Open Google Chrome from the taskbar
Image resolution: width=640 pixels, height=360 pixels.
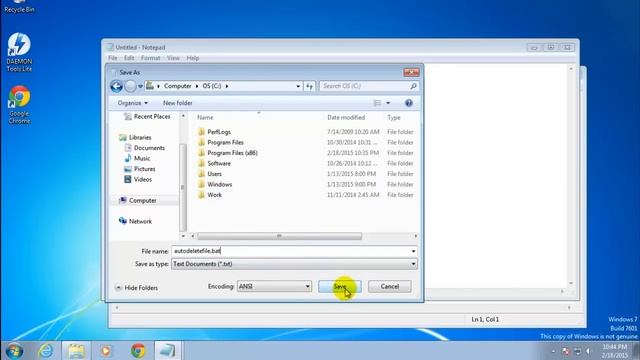point(138,351)
